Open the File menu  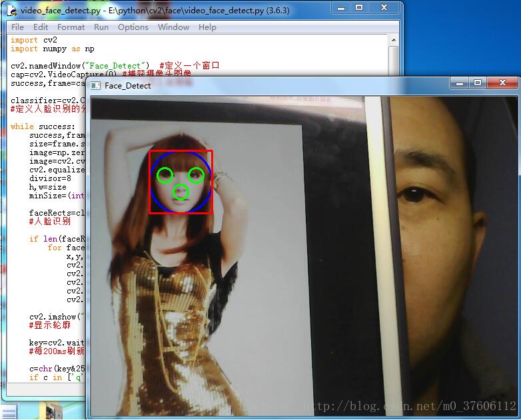pyautogui.click(x=17, y=27)
